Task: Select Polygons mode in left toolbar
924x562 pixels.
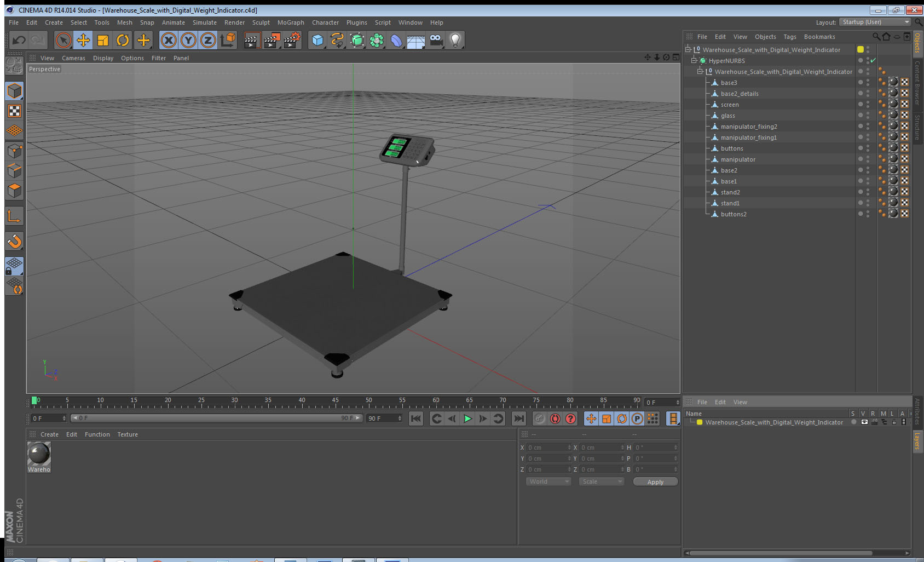Action: point(14,190)
